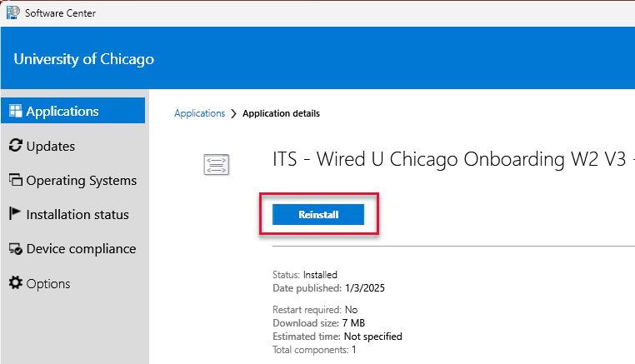
Task: Click the 'Restart required: No' text
Action: click(315, 310)
